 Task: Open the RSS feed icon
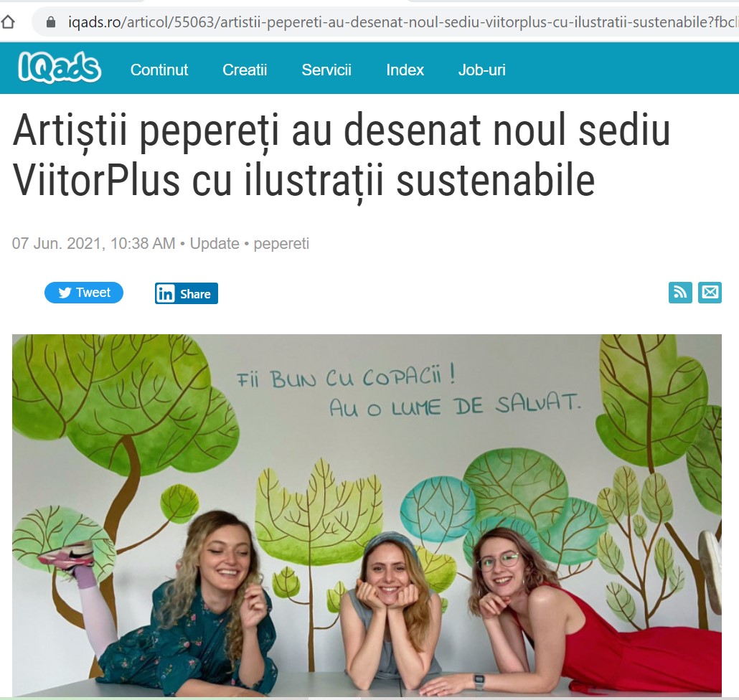point(680,293)
